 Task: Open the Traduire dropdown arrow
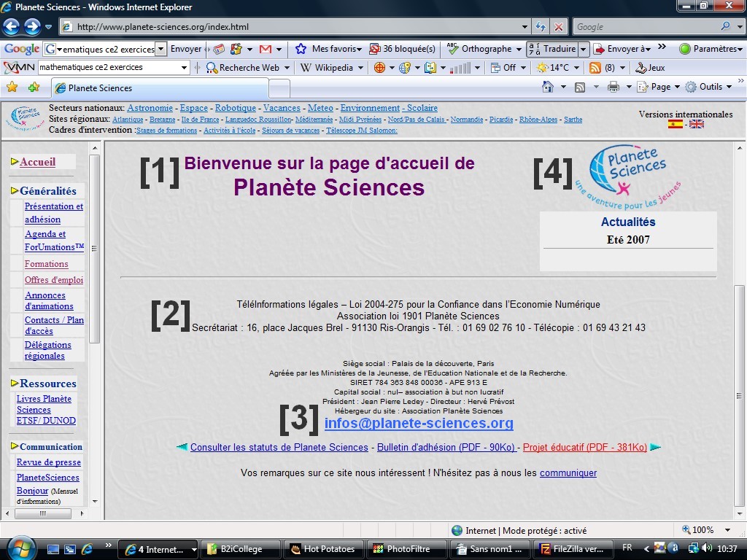(584, 49)
